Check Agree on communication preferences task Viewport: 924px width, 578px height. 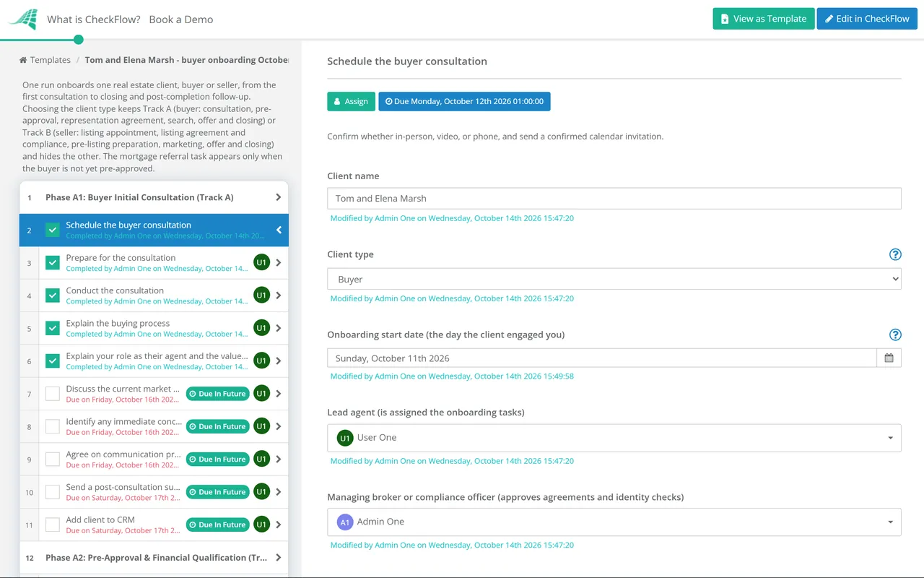coord(53,460)
